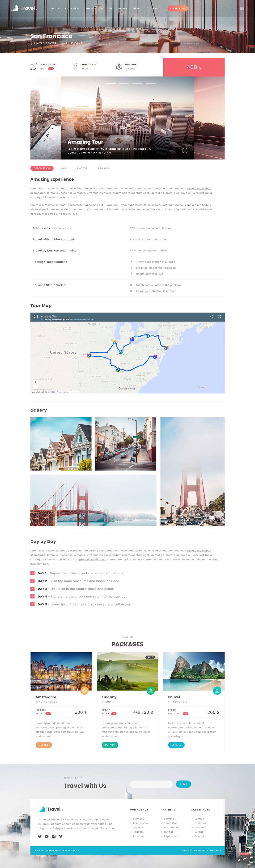Click the Buy Now badge in the corner
This screenshot has width=255, height=868.
245,854
